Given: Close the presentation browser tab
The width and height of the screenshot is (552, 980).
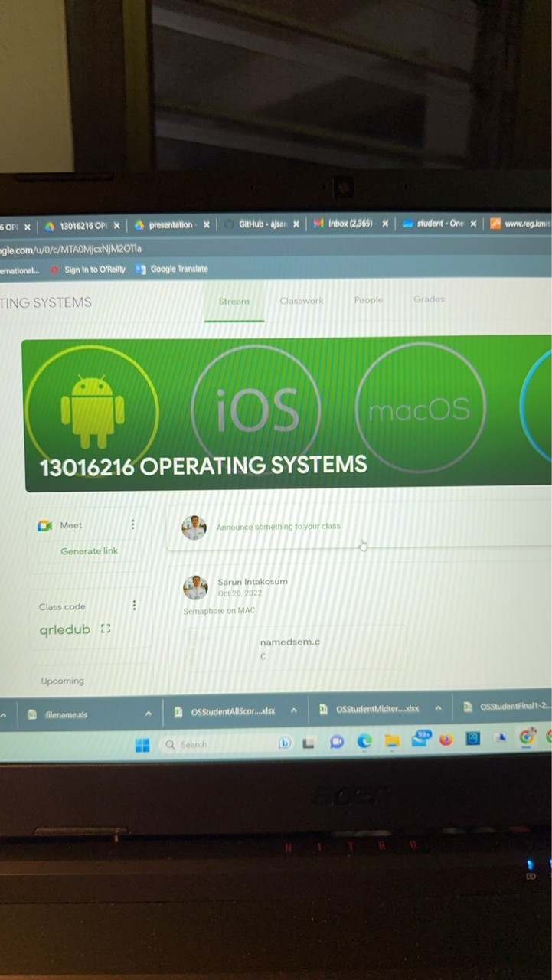Looking at the screenshot, I should point(206,225).
